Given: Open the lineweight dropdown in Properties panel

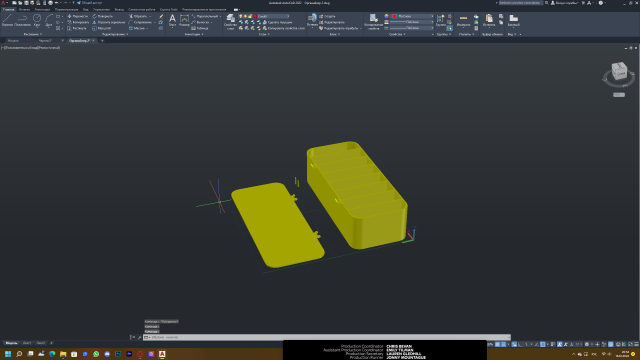Looking at the screenshot, I should pos(411,22).
